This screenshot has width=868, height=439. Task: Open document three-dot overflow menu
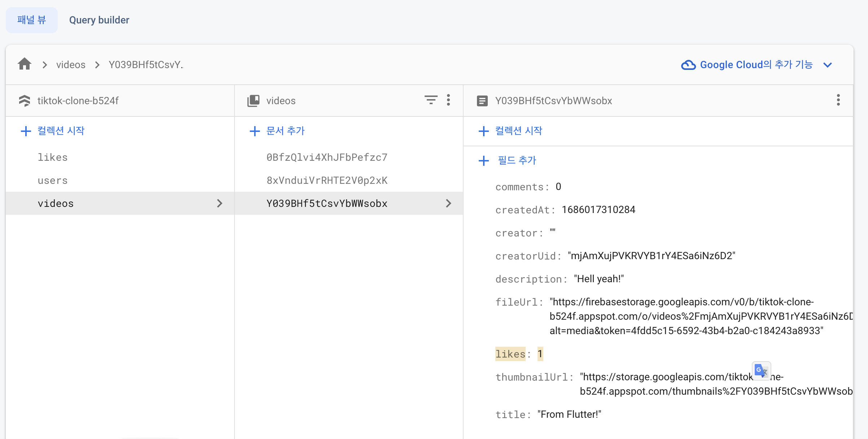838,100
